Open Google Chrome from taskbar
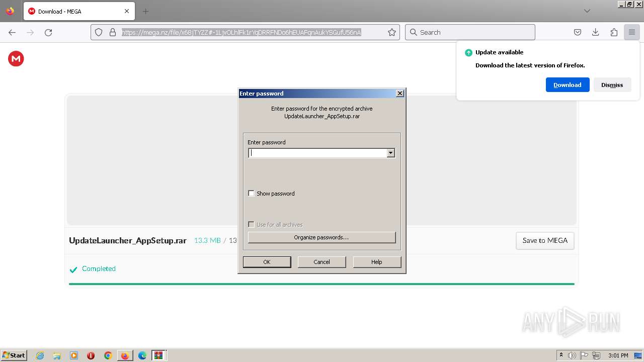Image resolution: width=644 pixels, height=362 pixels. click(x=108, y=355)
